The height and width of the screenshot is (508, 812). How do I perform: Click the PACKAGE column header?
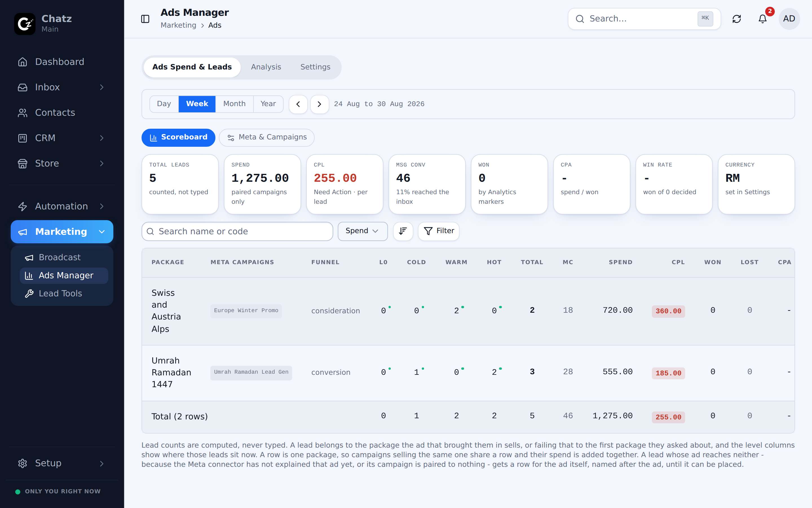pos(168,262)
